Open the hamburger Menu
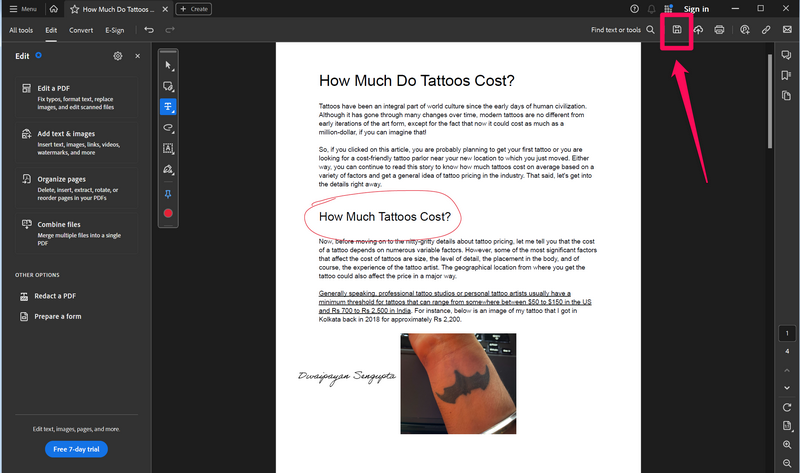 (23, 9)
